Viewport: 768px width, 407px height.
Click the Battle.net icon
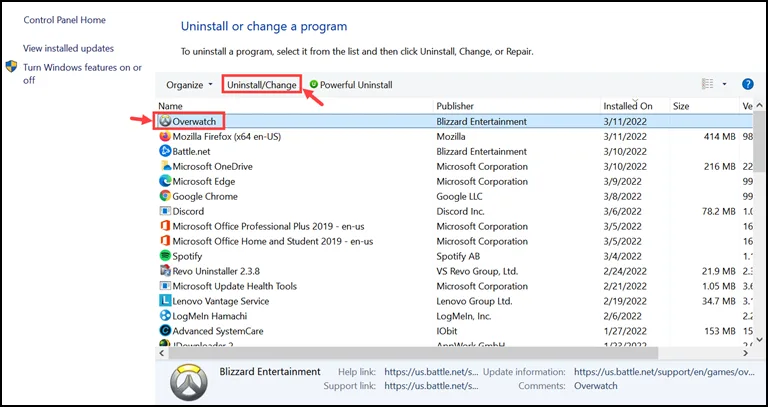pos(165,151)
